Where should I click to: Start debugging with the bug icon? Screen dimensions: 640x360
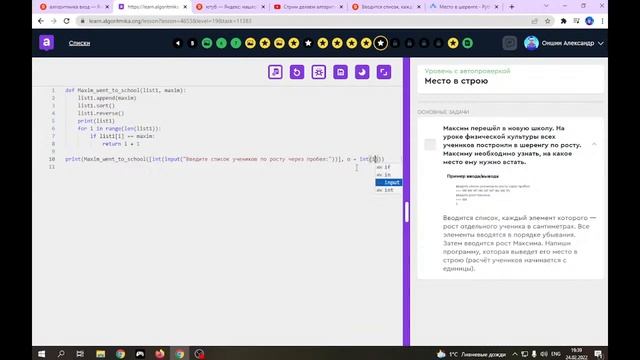tap(319, 72)
